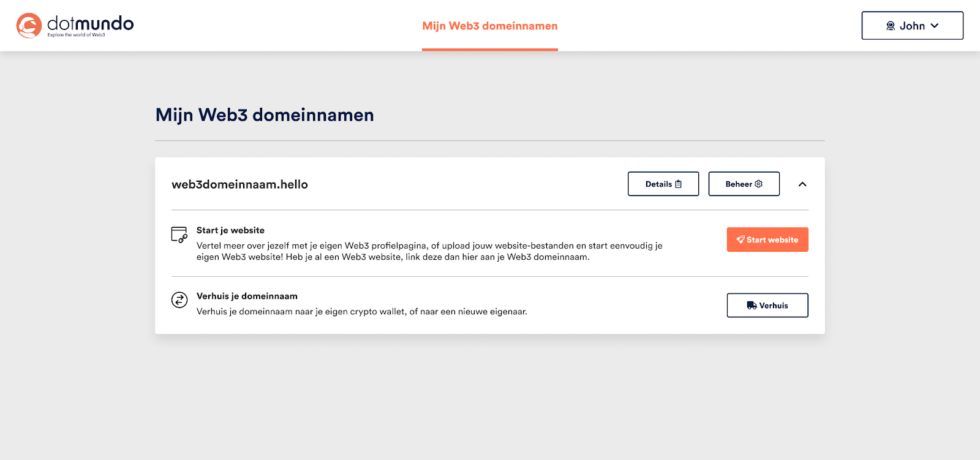
Task: Collapse the web3domeinnaam.hello panel chevron
Action: (x=802, y=184)
